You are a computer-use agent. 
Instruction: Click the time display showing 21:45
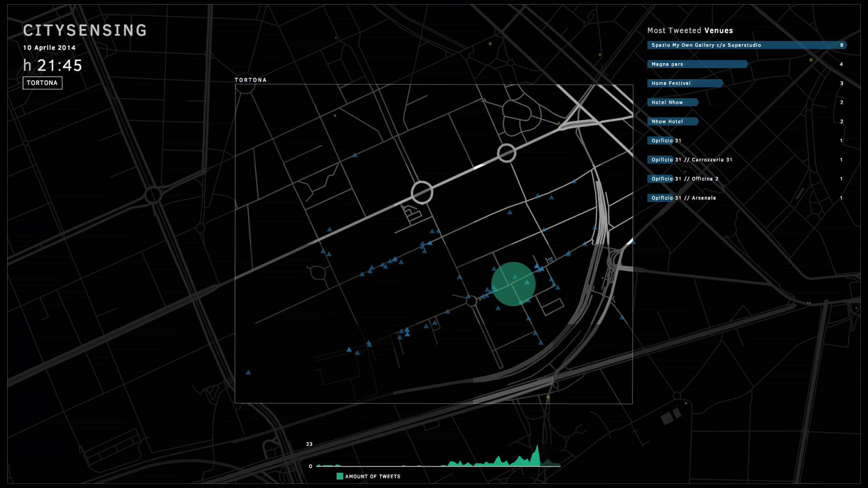pyautogui.click(x=53, y=65)
